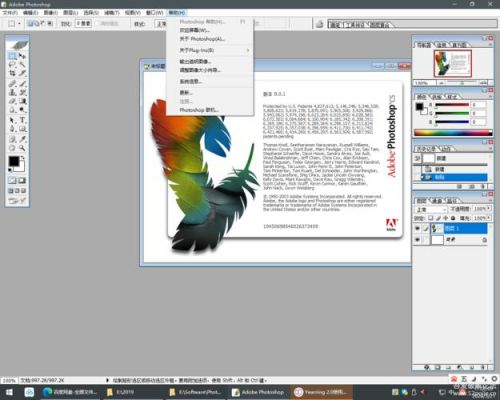
Task: Select the Horizontal Type tool
Action: point(22,120)
